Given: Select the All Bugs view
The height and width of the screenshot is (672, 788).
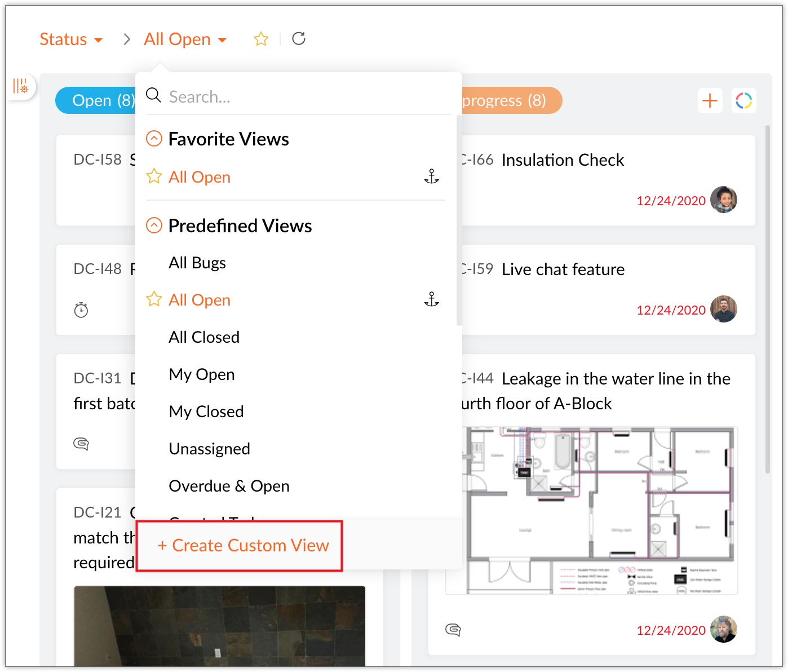Looking at the screenshot, I should click(x=197, y=263).
